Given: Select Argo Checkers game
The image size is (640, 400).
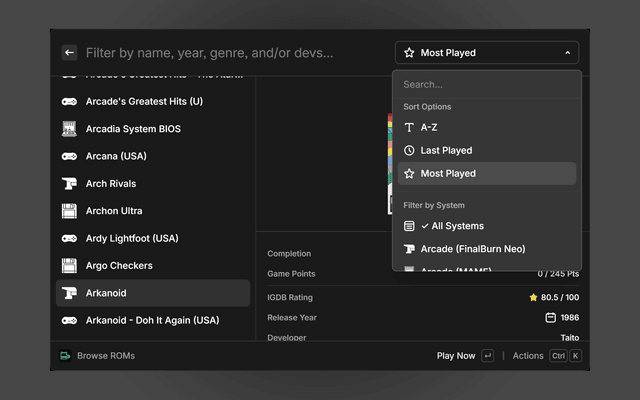Looking at the screenshot, I should click(153, 265).
